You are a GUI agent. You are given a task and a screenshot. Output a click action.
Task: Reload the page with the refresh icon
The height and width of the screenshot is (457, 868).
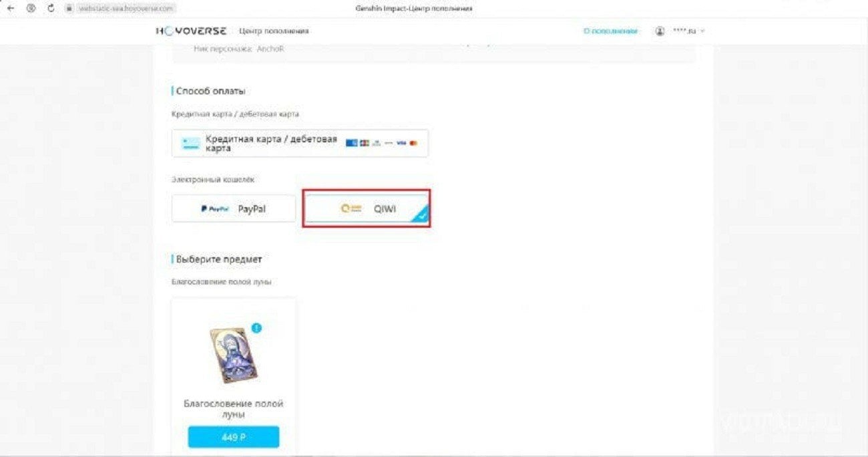(x=51, y=9)
